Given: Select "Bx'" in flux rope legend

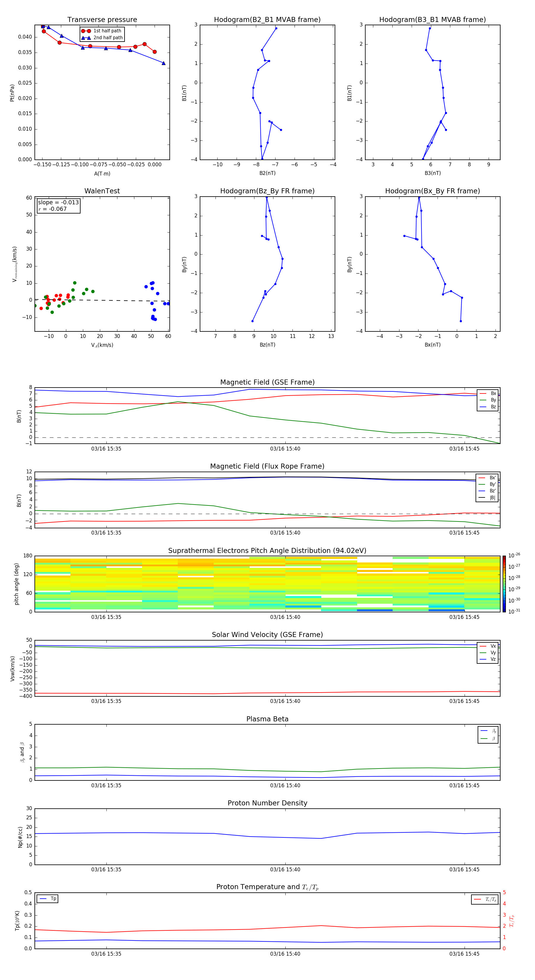Looking at the screenshot, I should tap(487, 478).
